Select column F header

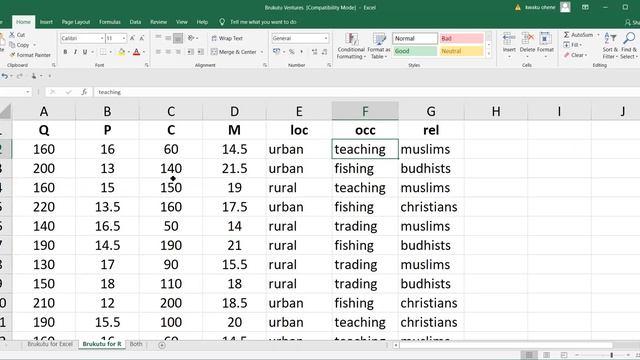(365, 111)
